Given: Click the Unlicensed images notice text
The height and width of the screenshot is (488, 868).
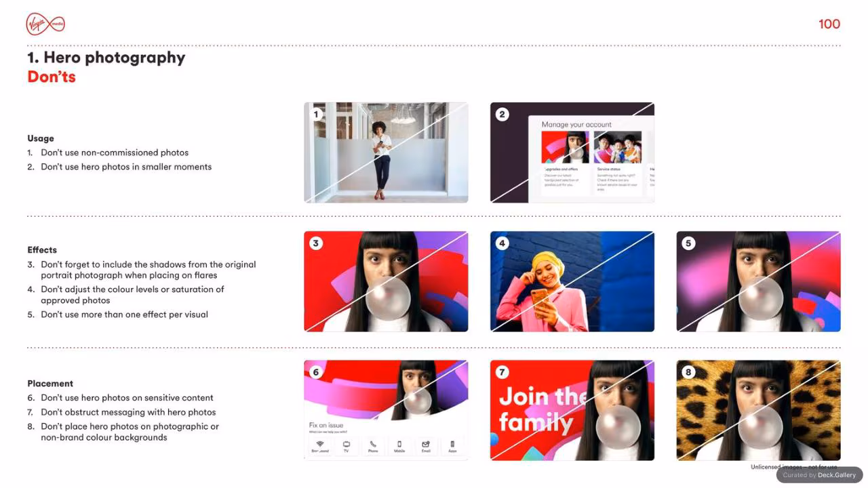Looking at the screenshot, I should [x=793, y=467].
